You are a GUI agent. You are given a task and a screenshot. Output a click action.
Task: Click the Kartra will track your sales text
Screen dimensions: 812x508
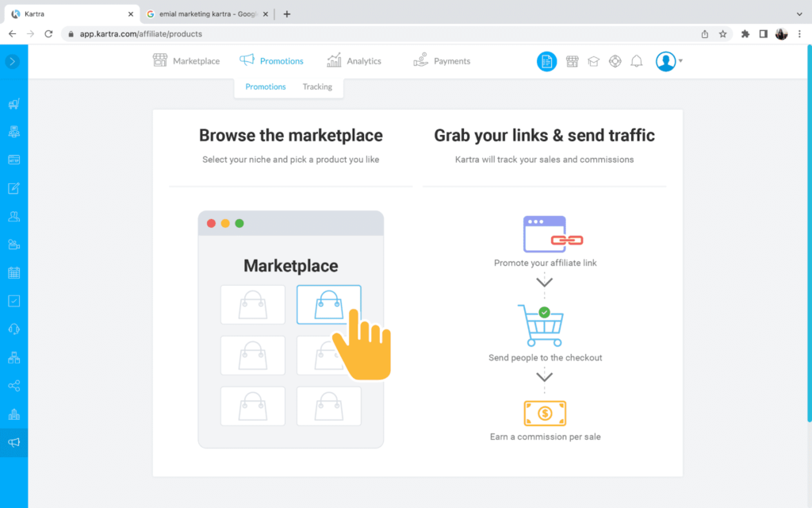(x=544, y=160)
